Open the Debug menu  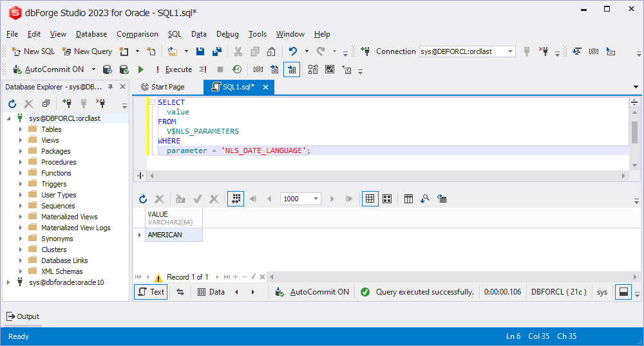tap(227, 34)
